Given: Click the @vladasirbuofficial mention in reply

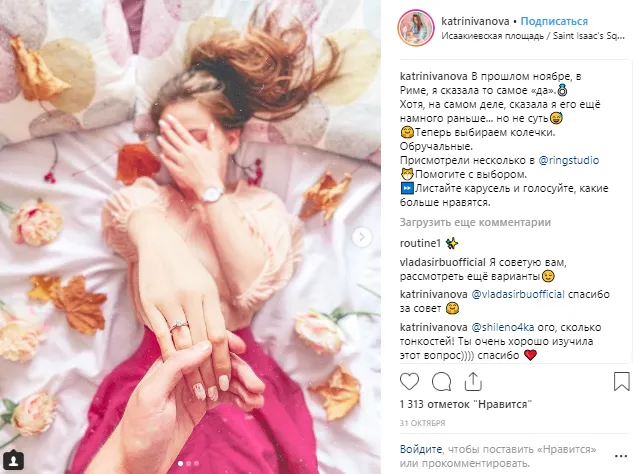Looking at the screenshot, I should [x=518, y=294].
